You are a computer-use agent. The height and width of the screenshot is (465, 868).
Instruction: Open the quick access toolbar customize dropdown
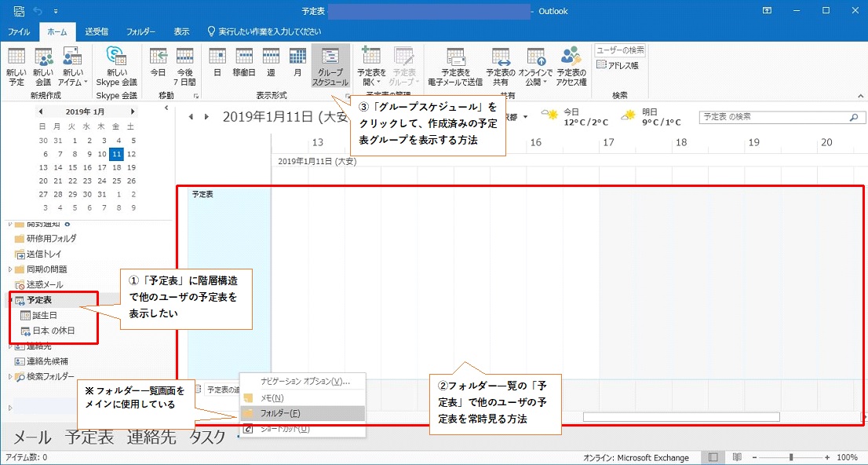(56, 11)
